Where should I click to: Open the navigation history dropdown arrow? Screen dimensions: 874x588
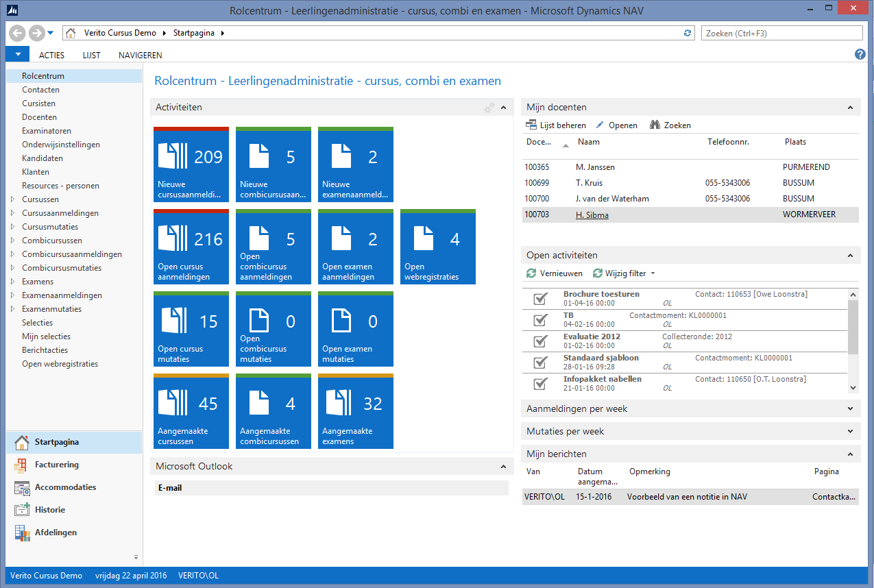(x=51, y=33)
